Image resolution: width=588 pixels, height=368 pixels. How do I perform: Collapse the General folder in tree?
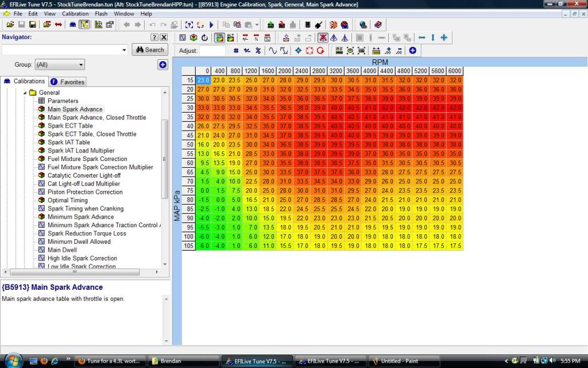25,93
